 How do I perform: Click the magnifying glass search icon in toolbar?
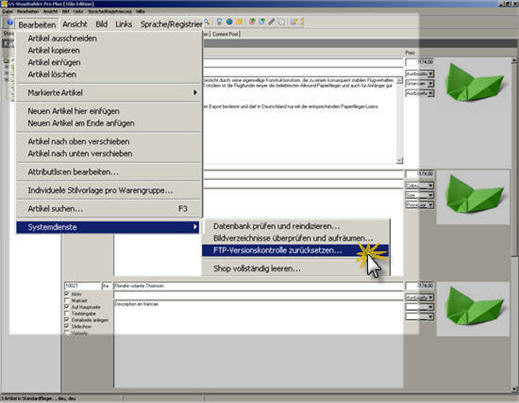point(207,22)
